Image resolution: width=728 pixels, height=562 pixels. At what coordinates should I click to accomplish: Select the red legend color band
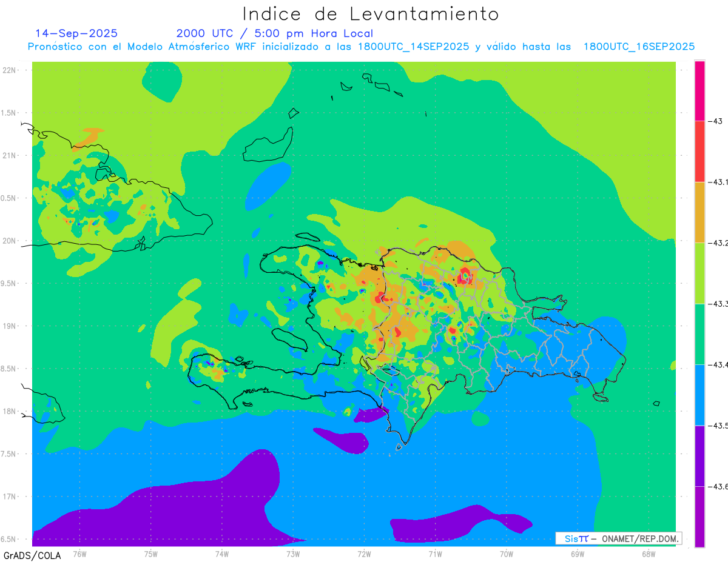tap(699, 151)
